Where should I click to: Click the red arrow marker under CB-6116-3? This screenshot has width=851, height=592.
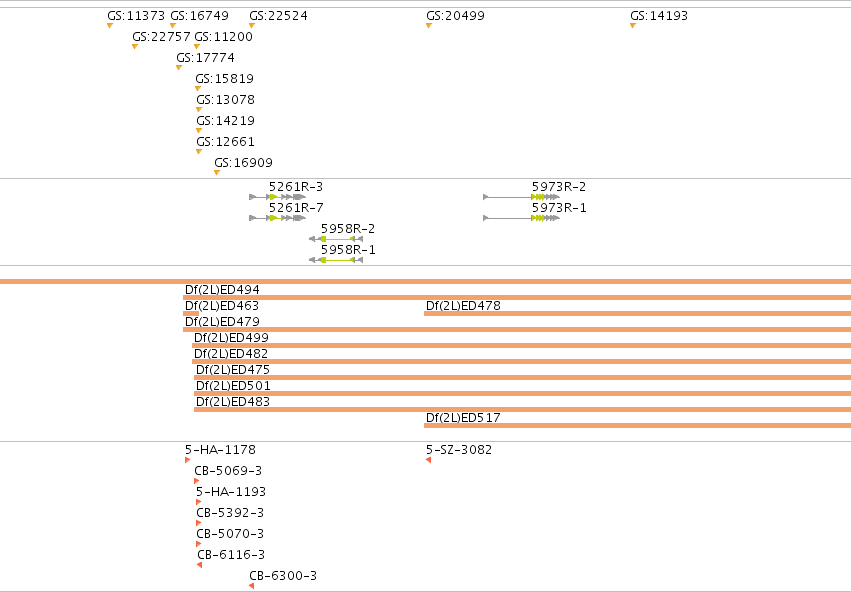pyautogui.click(x=200, y=565)
